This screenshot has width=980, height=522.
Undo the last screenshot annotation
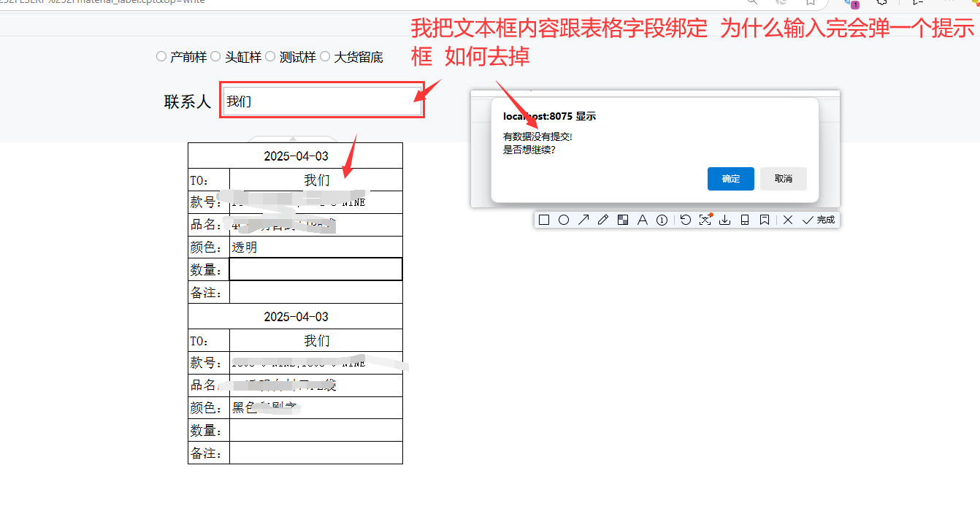[x=685, y=220]
